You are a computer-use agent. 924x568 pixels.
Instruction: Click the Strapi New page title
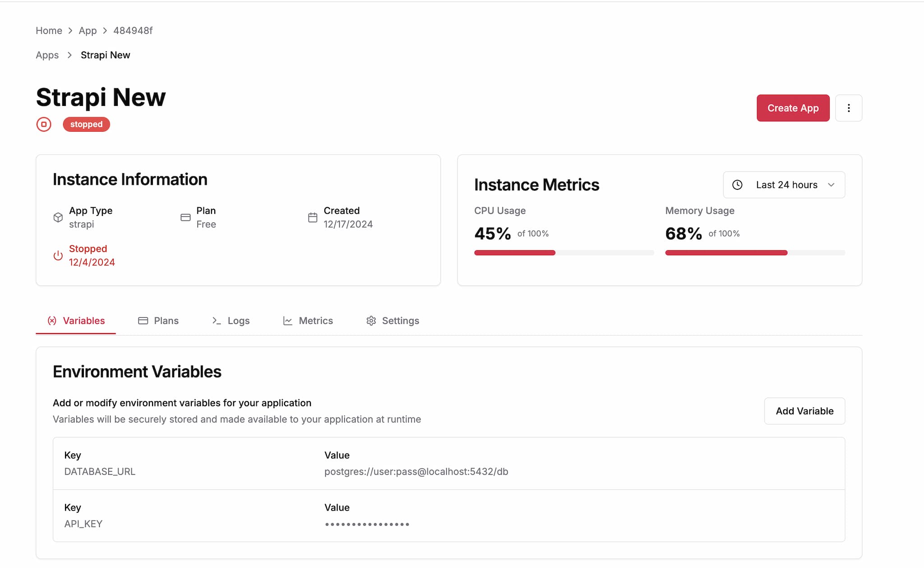[101, 97]
